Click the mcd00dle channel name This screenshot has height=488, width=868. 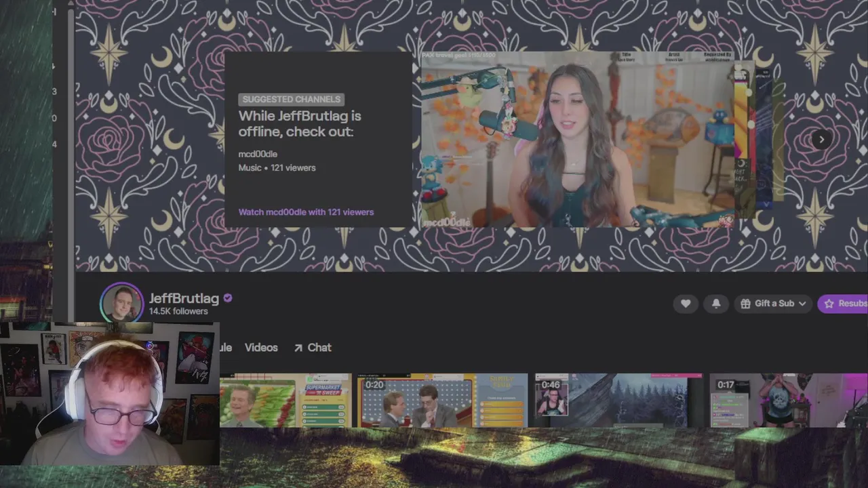pos(258,154)
